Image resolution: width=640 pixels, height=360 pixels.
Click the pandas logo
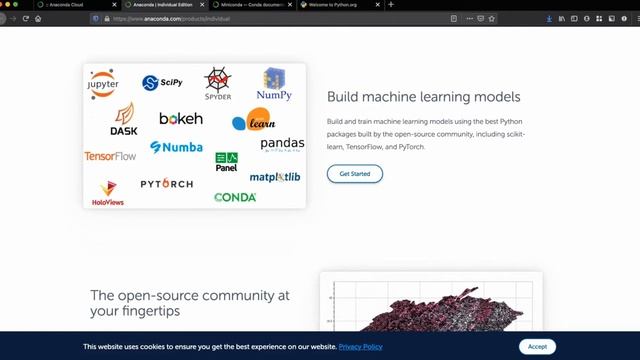click(282, 144)
